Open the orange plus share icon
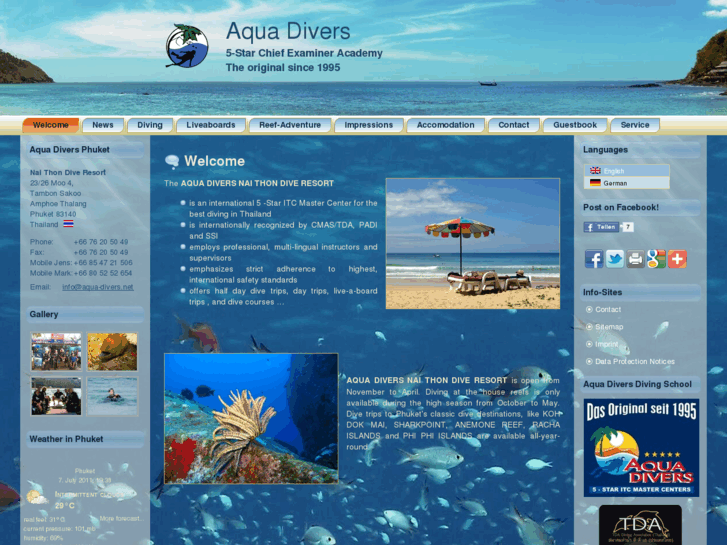Viewport: 727px width, 545px height. click(677, 259)
